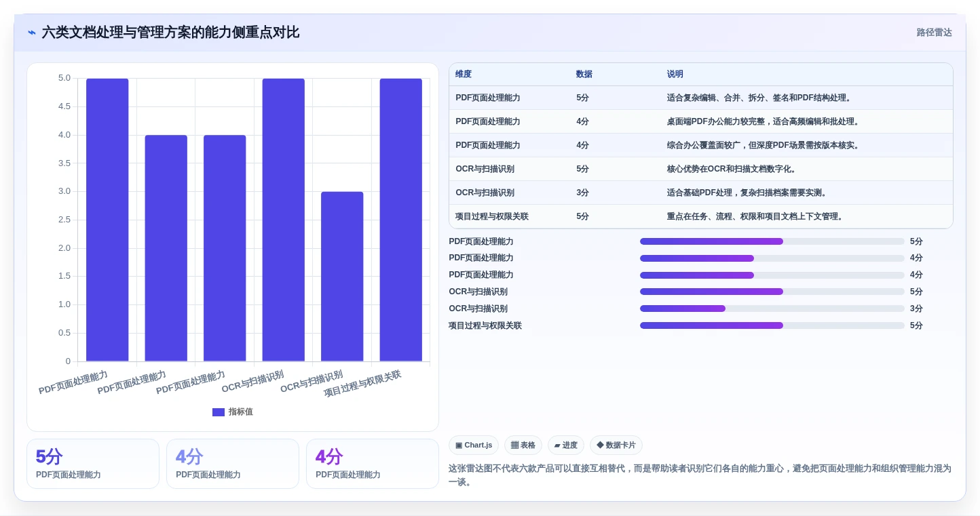Viewport: 980px width, 516px height.
Task: Click the PDF页面处理能力 progress bar showing 5分
Action: tap(772, 242)
